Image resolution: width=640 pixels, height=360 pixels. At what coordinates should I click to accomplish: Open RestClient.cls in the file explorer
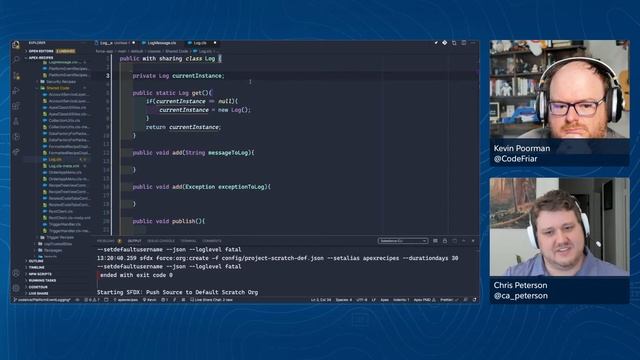[x=61, y=211]
